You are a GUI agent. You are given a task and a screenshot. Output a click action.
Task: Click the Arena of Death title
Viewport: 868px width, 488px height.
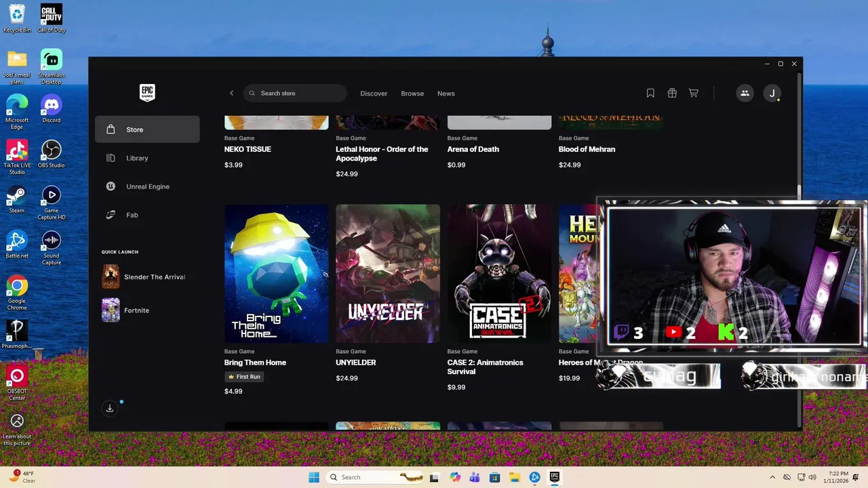point(473,149)
